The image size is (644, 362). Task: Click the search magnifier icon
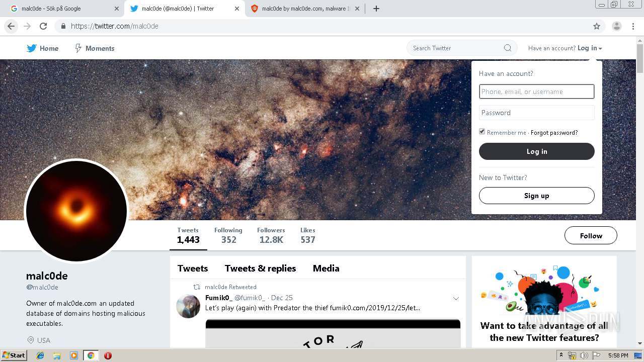[508, 48]
